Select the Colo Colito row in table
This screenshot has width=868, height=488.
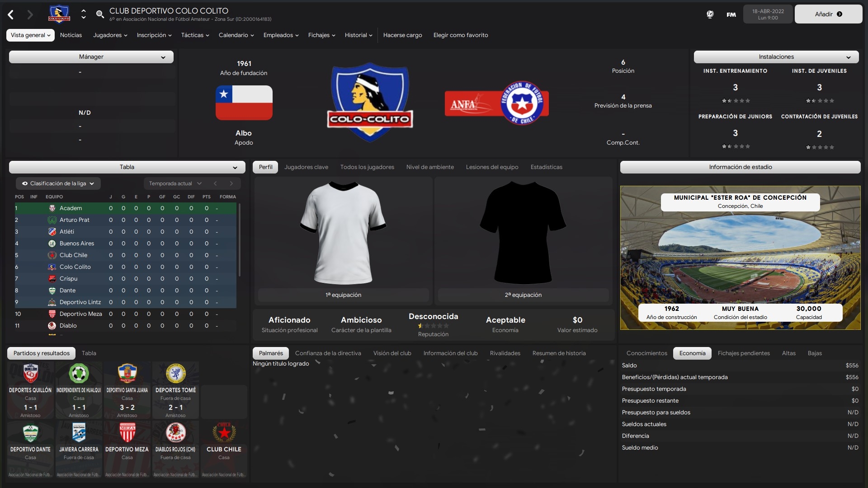pyautogui.click(x=125, y=267)
